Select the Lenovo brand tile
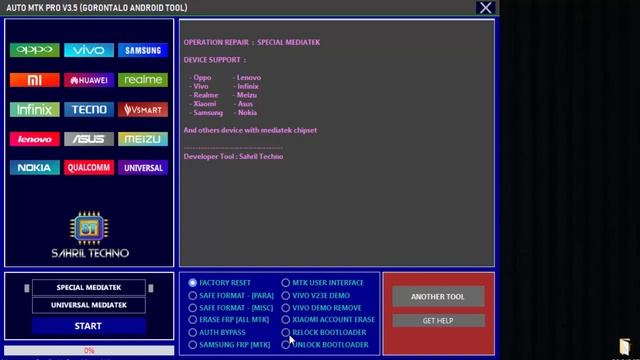This screenshot has width=640, height=360. coord(35,139)
